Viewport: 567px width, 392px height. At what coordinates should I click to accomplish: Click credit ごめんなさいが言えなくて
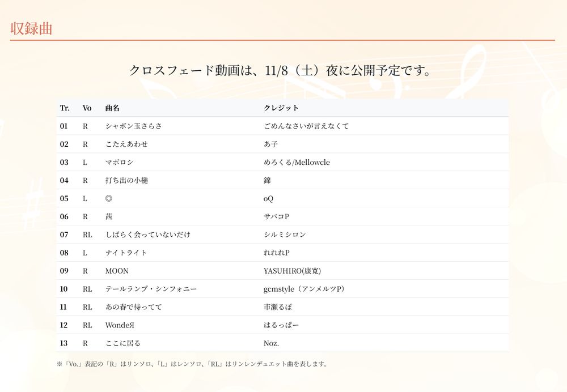(306, 126)
